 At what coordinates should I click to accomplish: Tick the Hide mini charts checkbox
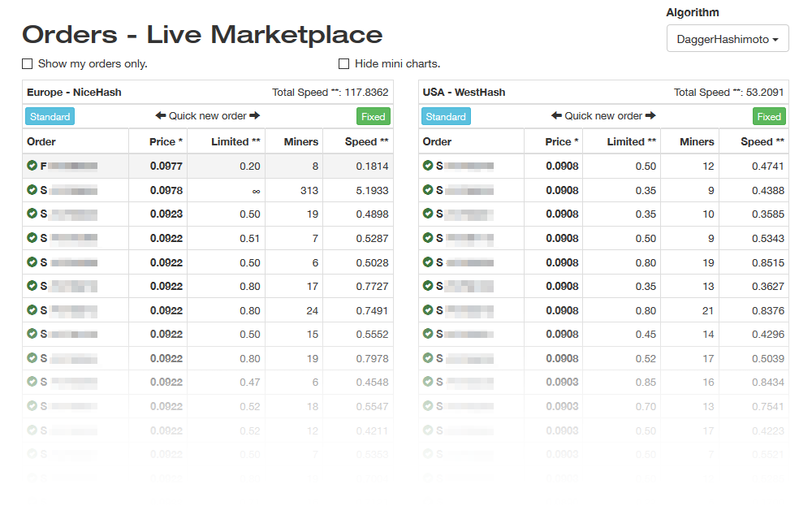click(343, 63)
